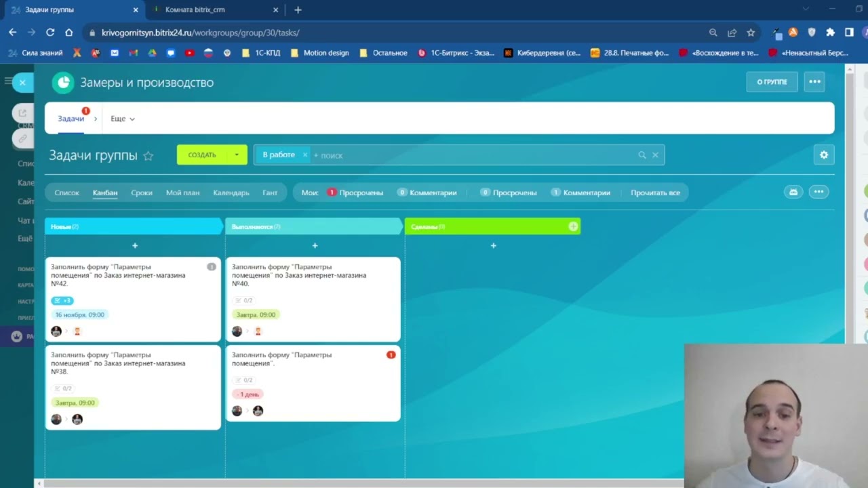
Task: Open the kanban settings gear
Action: (x=824, y=155)
